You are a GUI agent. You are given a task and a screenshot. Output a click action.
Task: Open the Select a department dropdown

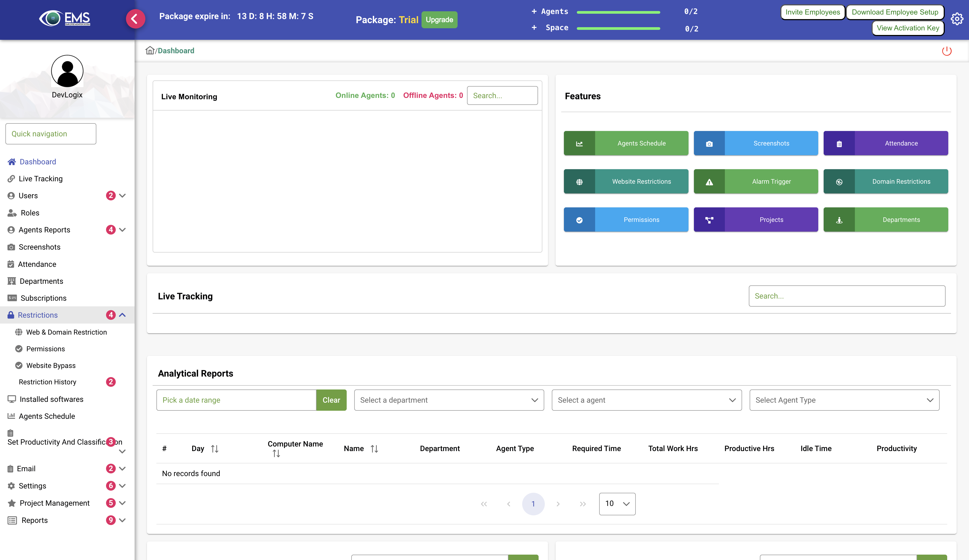[449, 400]
